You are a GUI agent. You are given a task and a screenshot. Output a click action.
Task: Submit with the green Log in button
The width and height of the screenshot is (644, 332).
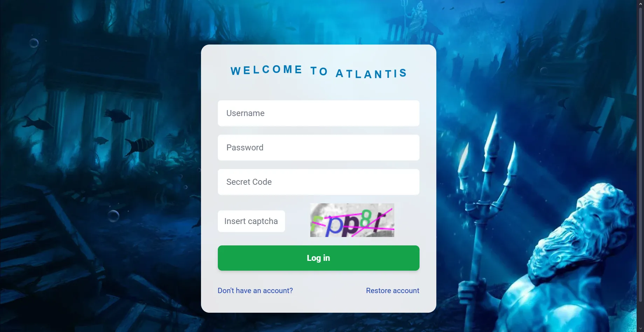318,258
